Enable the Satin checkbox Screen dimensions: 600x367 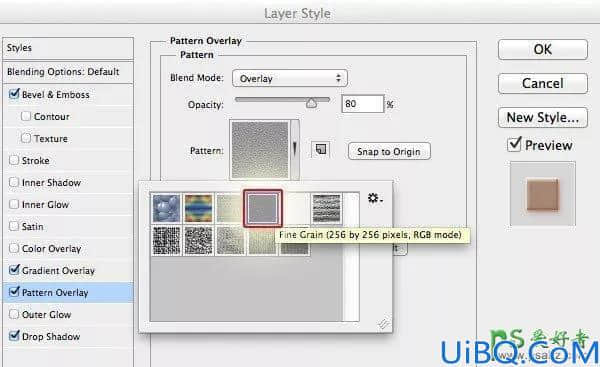[x=14, y=226]
